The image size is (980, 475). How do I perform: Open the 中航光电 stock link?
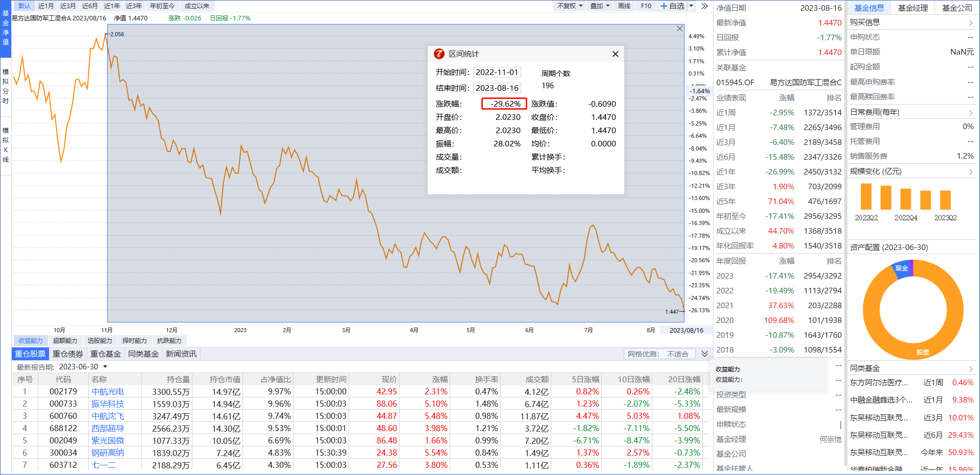point(108,392)
